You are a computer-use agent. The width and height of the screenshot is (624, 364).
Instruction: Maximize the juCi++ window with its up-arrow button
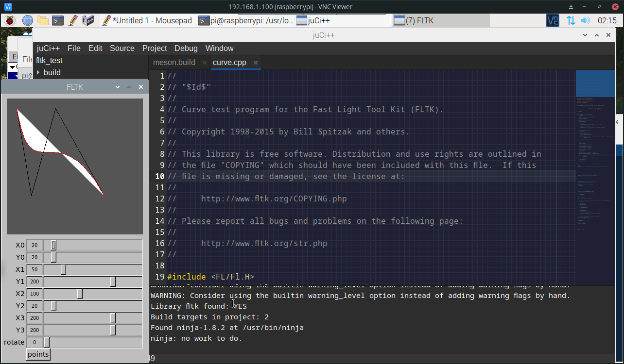[597, 35]
